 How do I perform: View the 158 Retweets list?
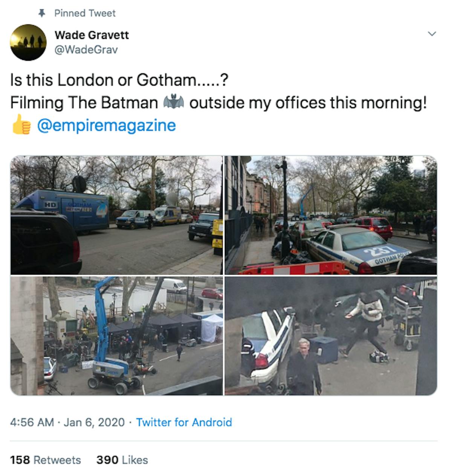pos(46,460)
